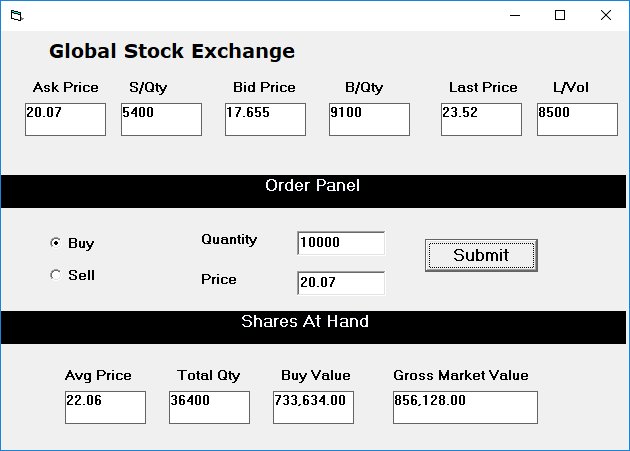Click the Avg Price field

point(105,407)
